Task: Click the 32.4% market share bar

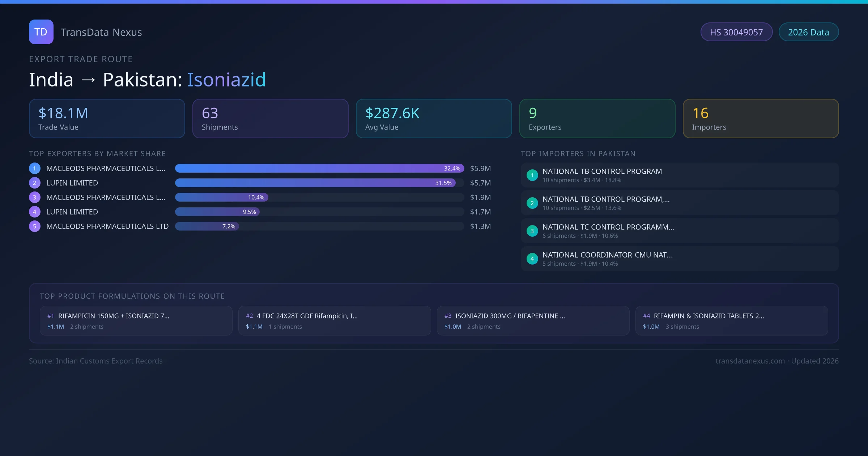Action: pyautogui.click(x=319, y=168)
